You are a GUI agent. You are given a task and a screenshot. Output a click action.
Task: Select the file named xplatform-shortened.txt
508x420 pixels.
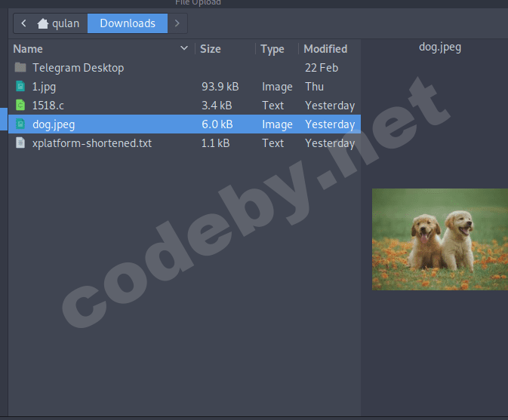(92, 143)
